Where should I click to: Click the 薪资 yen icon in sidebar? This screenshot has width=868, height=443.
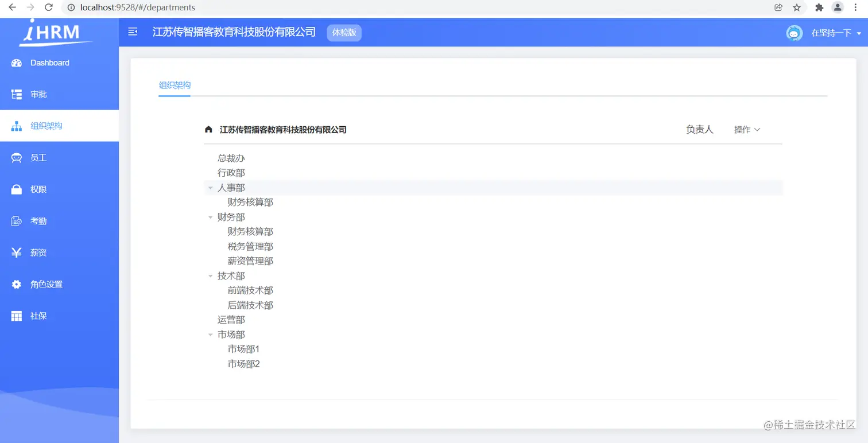[17, 252]
